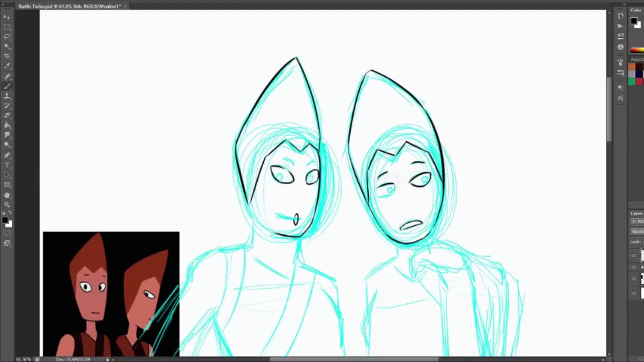644x362 pixels.
Task: Toggle visibility of the topmost layer
Action: coord(634,255)
